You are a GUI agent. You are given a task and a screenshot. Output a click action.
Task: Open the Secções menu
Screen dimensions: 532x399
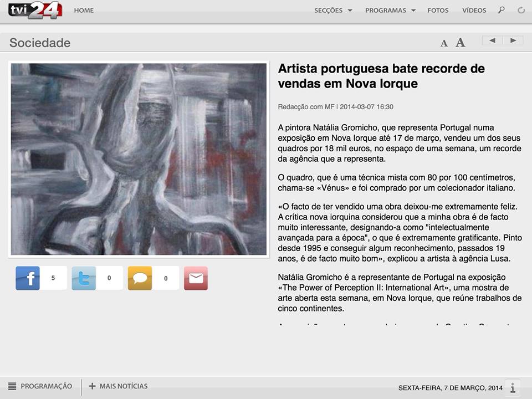329,11
